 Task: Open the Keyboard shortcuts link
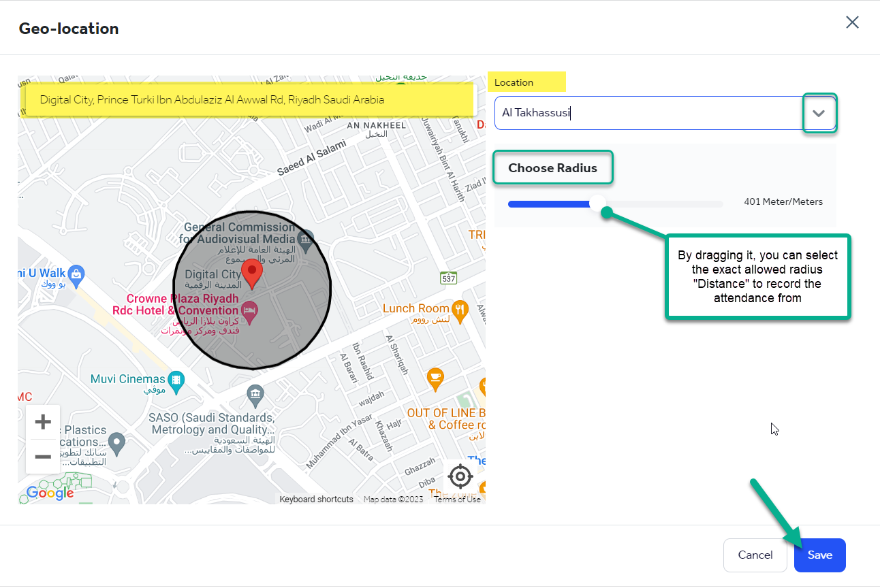click(316, 499)
